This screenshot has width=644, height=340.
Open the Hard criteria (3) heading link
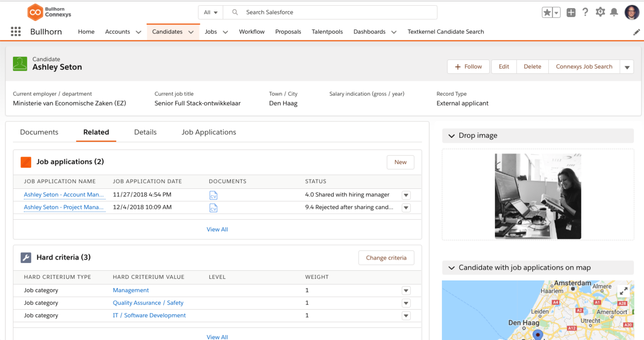pyautogui.click(x=64, y=258)
